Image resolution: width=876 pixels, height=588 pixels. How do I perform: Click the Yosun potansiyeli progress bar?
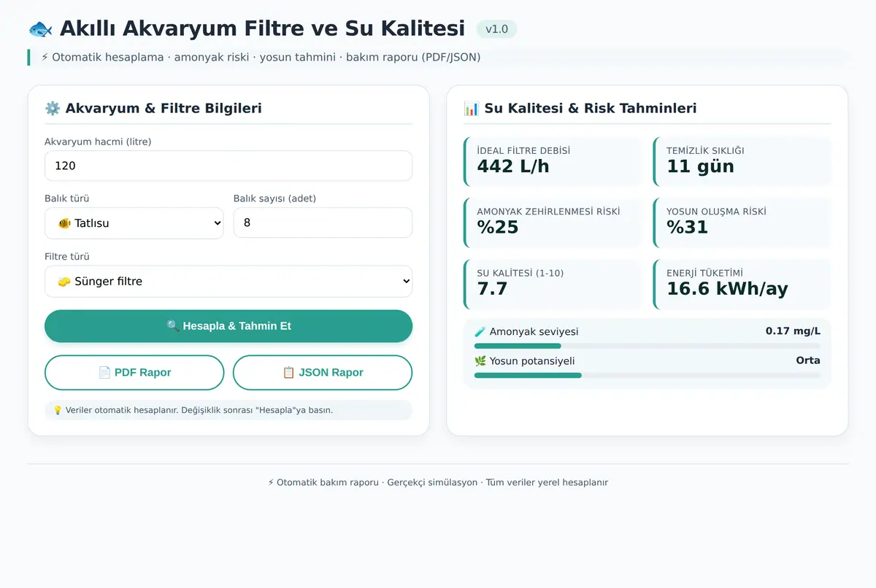click(x=648, y=375)
